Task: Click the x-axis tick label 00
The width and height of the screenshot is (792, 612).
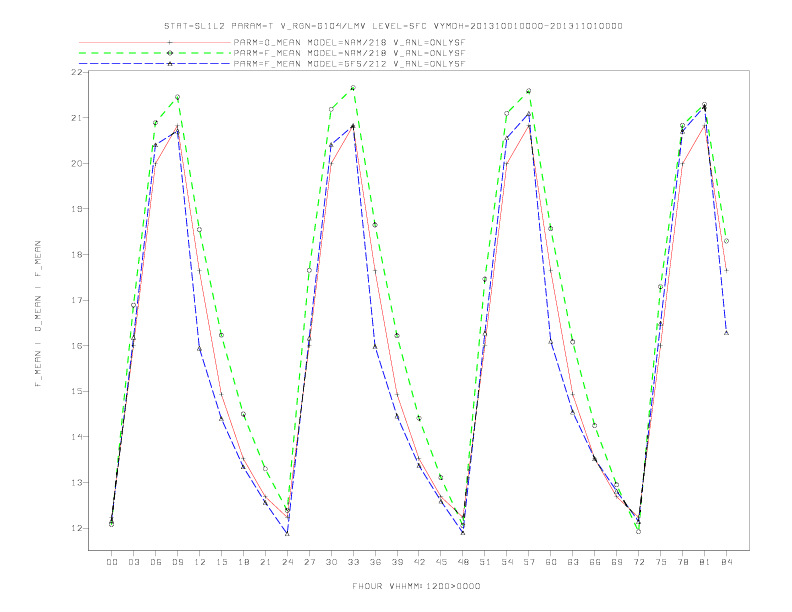Action: pyautogui.click(x=112, y=562)
